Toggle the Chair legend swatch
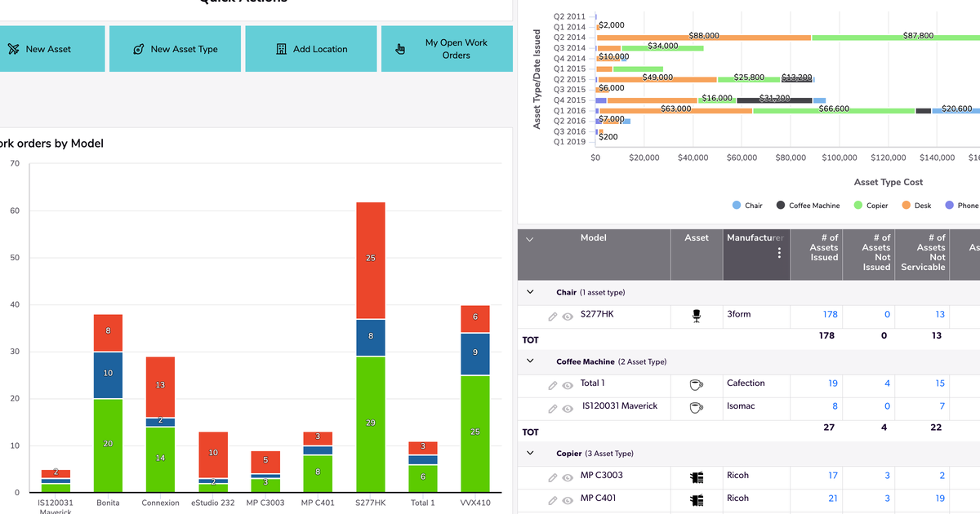The width and height of the screenshot is (980, 514). [x=737, y=206]
